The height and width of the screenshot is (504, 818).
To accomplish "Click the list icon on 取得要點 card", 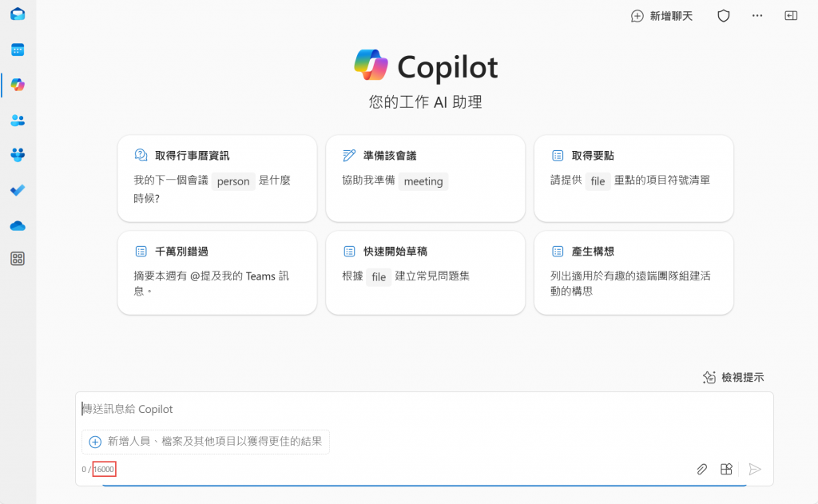I will click(x=558, y=156).
